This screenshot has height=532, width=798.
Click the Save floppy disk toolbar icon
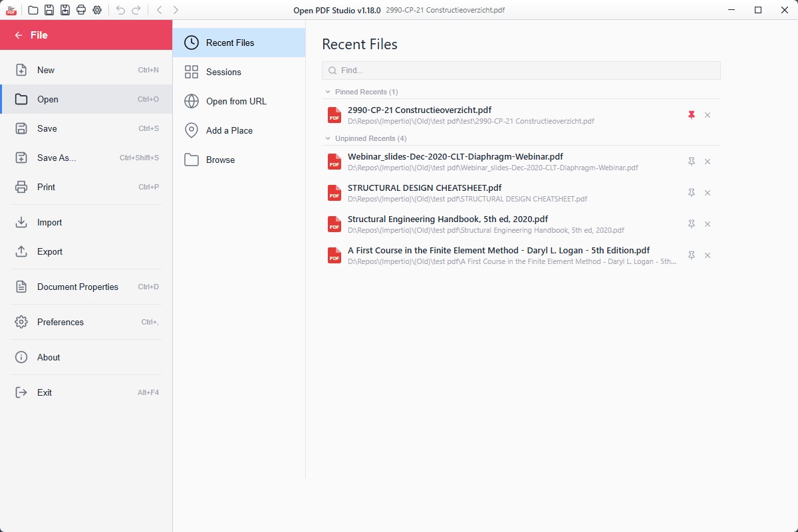coord(49,10)
